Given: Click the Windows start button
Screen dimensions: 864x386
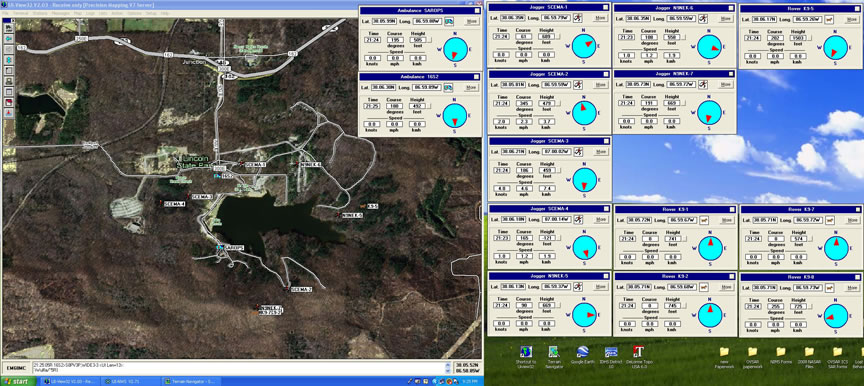Looking at the screenshot, I should (18, 381).
